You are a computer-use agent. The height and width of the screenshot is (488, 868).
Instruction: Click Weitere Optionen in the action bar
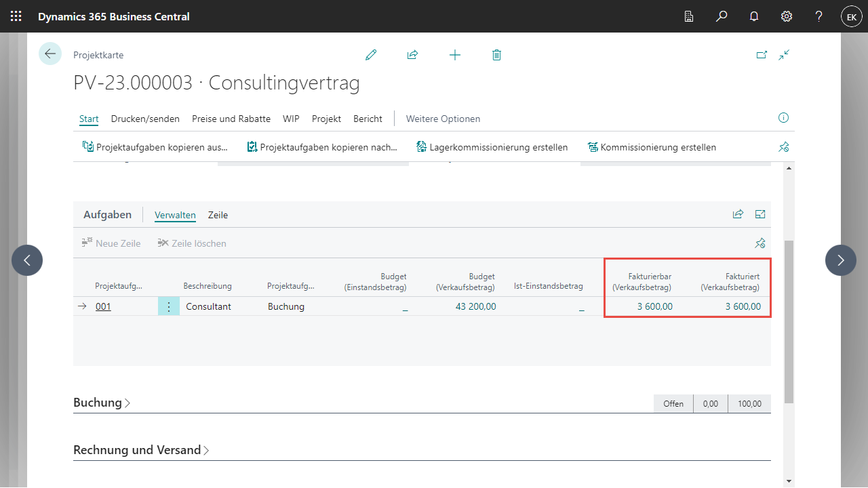click(443, 119)
